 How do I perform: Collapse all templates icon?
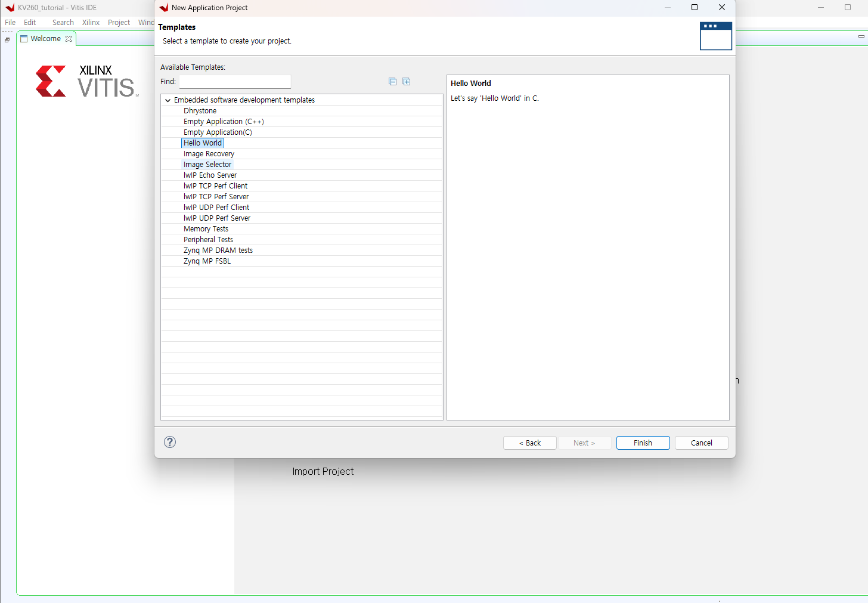392,82
